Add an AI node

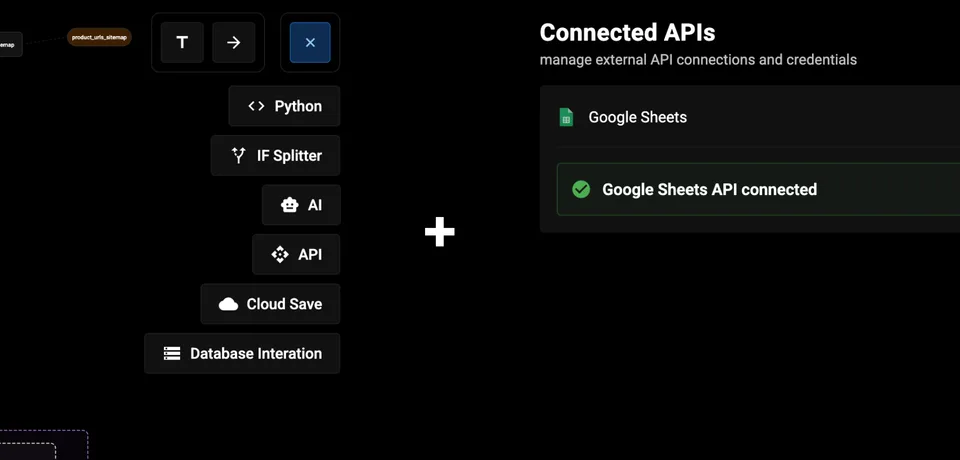tap(301, 205)
